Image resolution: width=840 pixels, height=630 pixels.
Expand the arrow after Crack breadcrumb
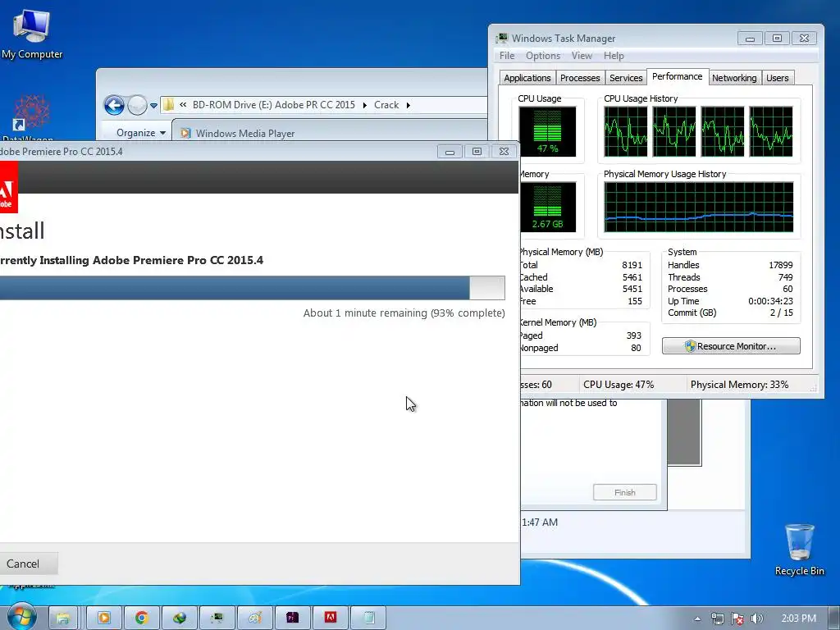409,105
